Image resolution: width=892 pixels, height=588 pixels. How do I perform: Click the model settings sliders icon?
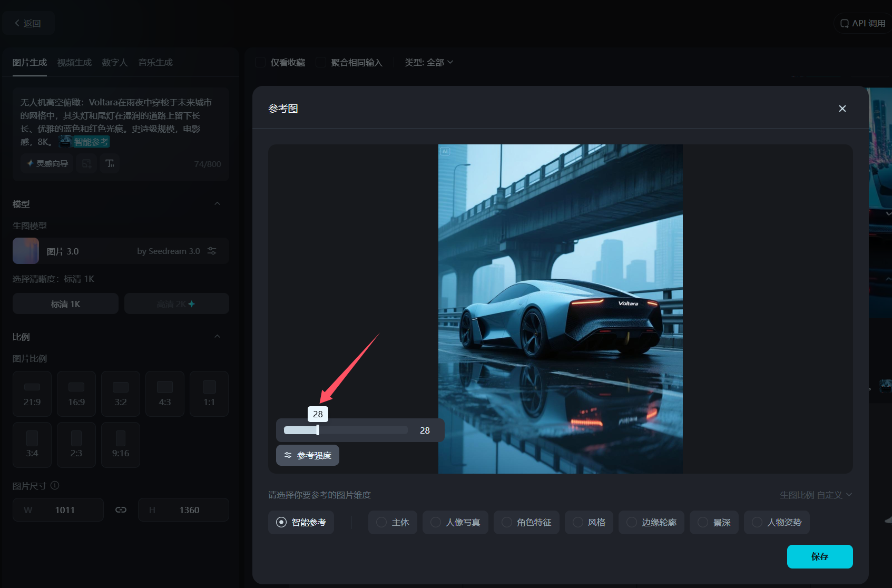tap(212, 251)
